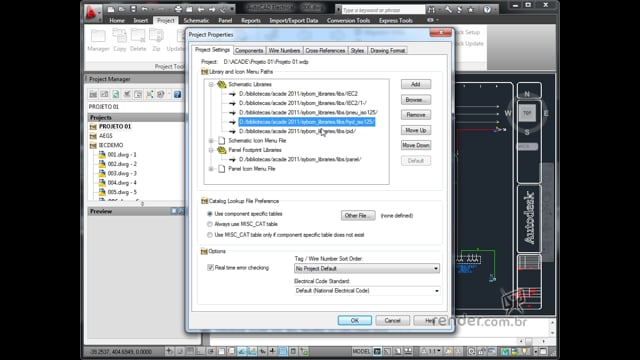Click the star Favorites icon in title bar
Viewport: 640px width, 360px height.
click(x=471, y=9)
